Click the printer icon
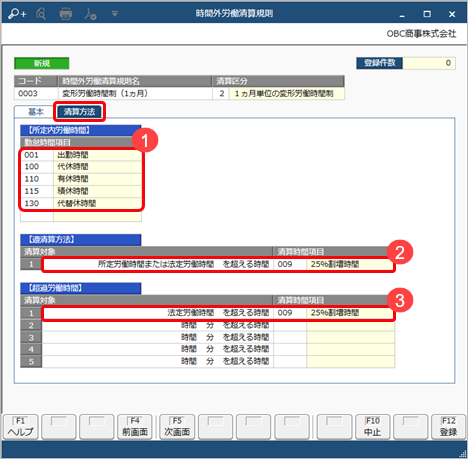The width and height of the screenshot is (468, 459). tap(66, 14)
